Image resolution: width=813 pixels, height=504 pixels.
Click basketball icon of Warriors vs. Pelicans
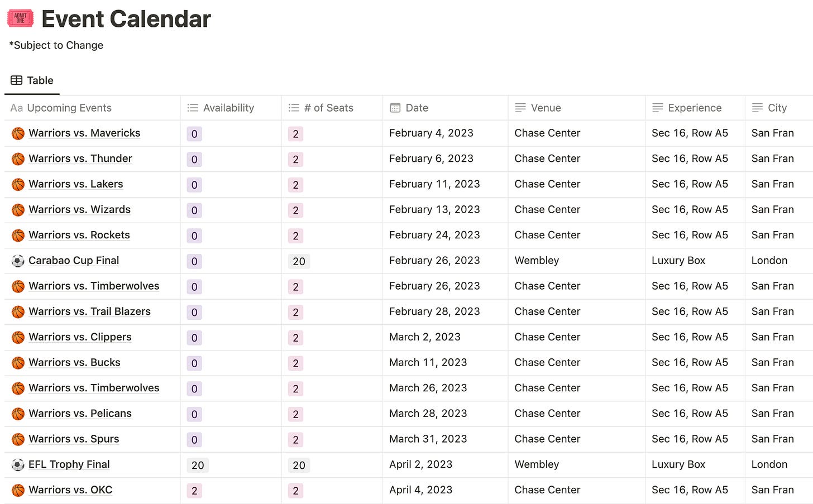(18, 414)
